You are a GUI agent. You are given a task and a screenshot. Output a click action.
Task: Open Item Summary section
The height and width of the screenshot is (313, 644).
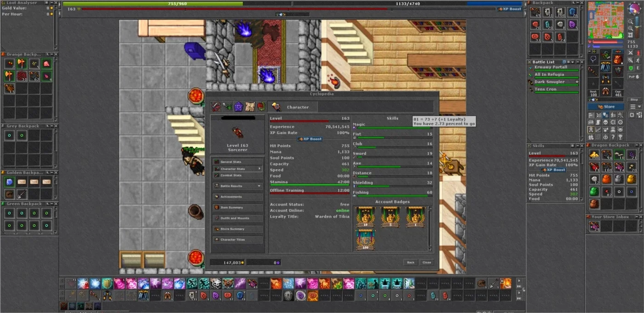238,207
